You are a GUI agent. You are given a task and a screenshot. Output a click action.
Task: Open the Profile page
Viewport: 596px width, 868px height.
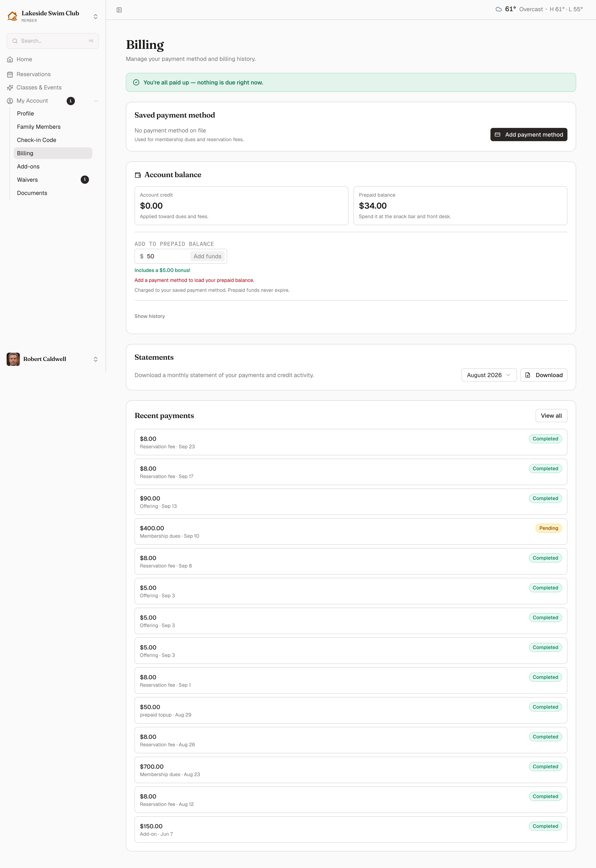click(x=53, y=114)
